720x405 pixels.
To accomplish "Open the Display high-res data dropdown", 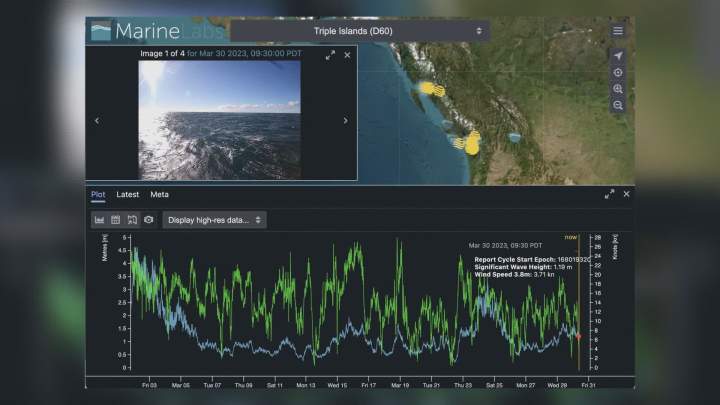I will (214, 219).
